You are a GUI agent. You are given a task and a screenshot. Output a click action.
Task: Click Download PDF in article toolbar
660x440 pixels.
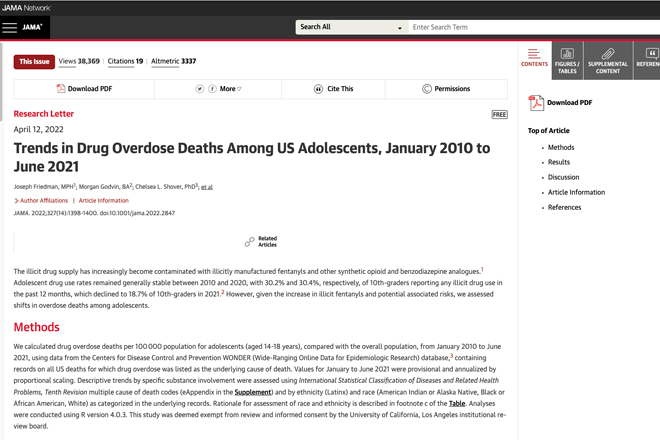[x=90, y=89]
